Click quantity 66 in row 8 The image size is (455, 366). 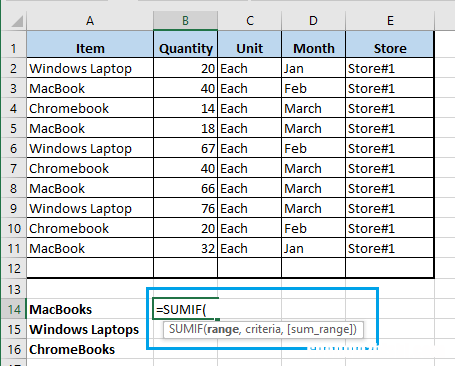[x=185, y=188]
